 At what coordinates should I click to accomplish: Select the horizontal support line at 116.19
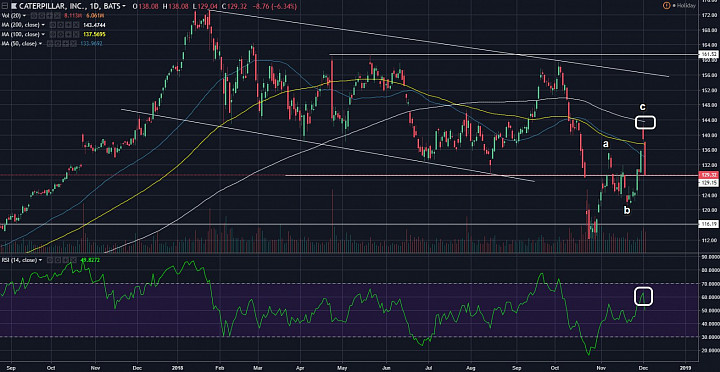pos(349,224)
